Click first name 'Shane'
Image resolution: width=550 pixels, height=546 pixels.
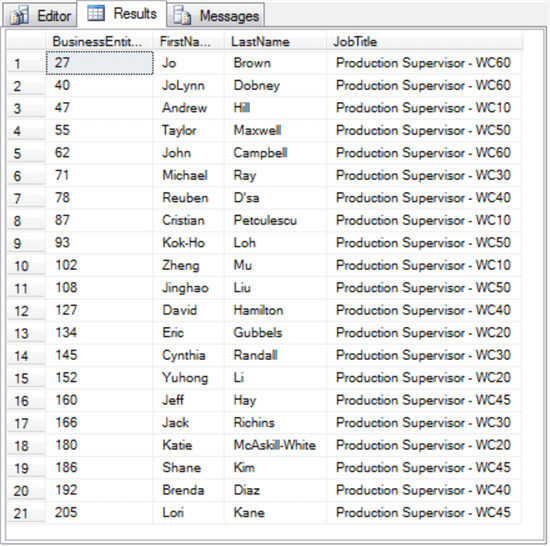(181, 467)
